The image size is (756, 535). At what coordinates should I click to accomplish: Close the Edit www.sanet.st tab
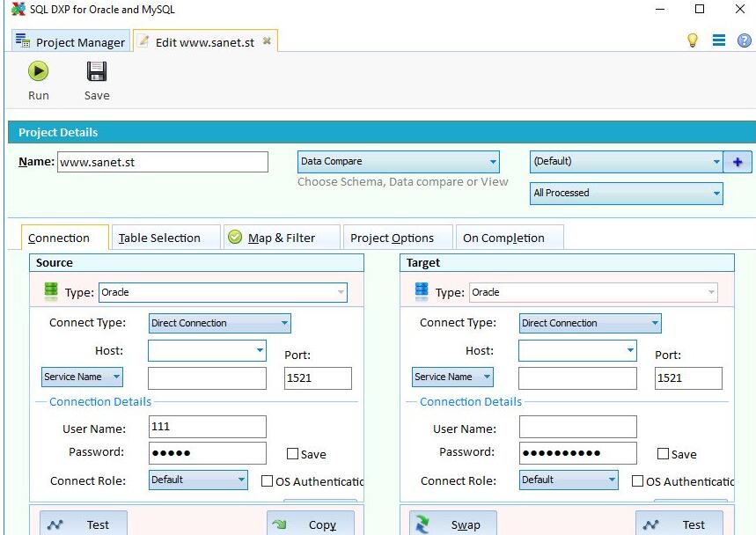[267, 41]
